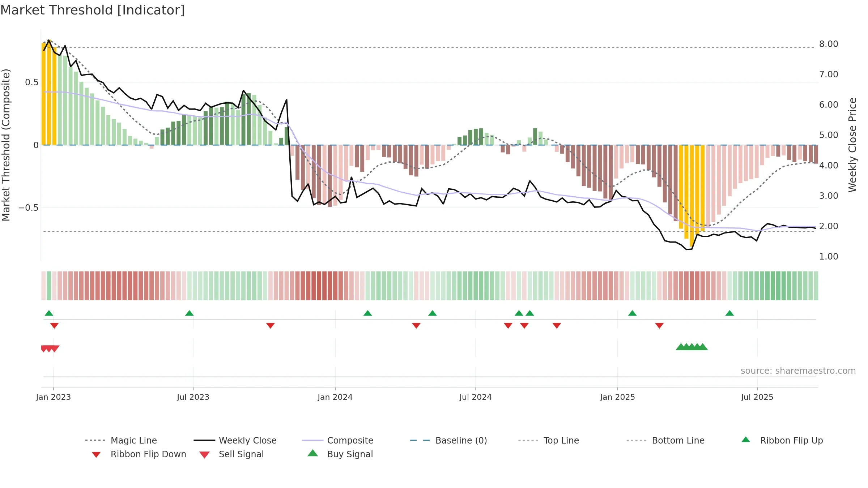Viewport: 868px width, 488px height.
Task: Toggle the Bottom Line legend entry
Action: coord(665,440)
